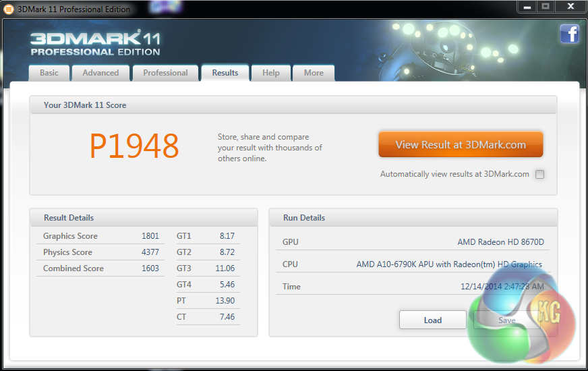
Task: Click the Run Details panel header
Action: tap(413, 218)
